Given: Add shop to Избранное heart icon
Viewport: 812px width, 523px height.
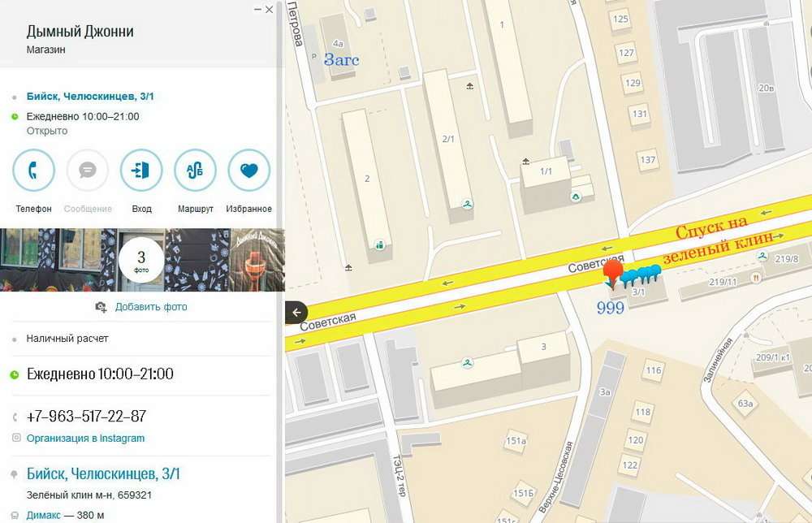Looking at the screenshot, I should [249, 171].
